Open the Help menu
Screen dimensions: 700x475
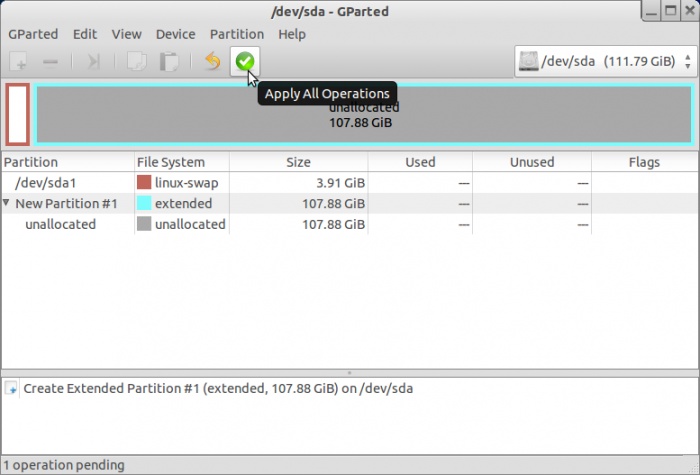292,34
